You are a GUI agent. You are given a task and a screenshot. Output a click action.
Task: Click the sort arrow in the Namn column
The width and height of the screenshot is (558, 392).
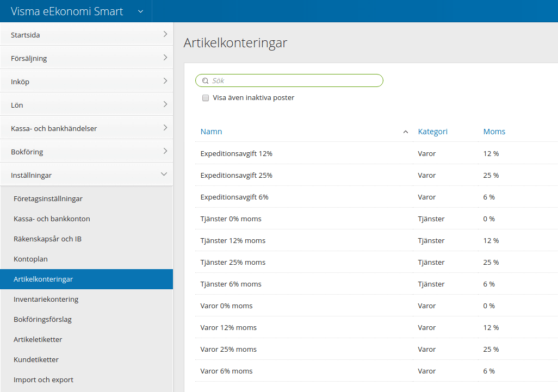(x=405, y=132)
